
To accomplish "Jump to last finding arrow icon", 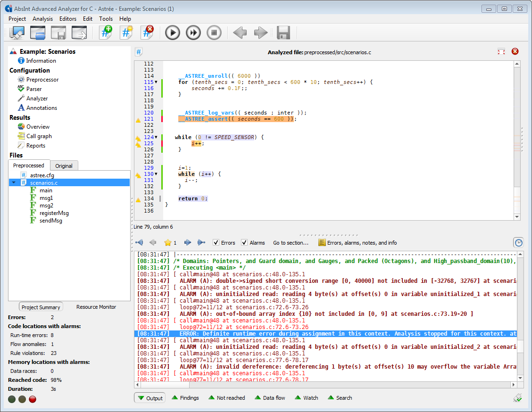I will click(x=201, y=242).
